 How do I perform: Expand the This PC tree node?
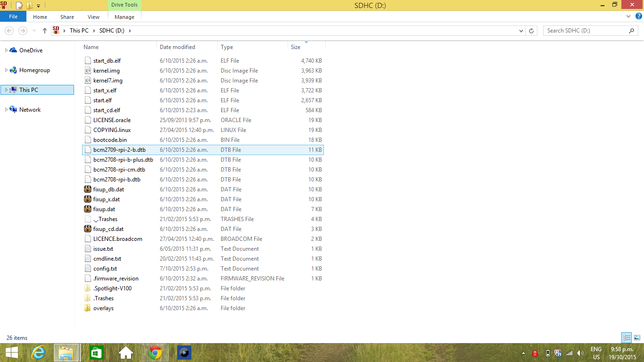[6, 90]
